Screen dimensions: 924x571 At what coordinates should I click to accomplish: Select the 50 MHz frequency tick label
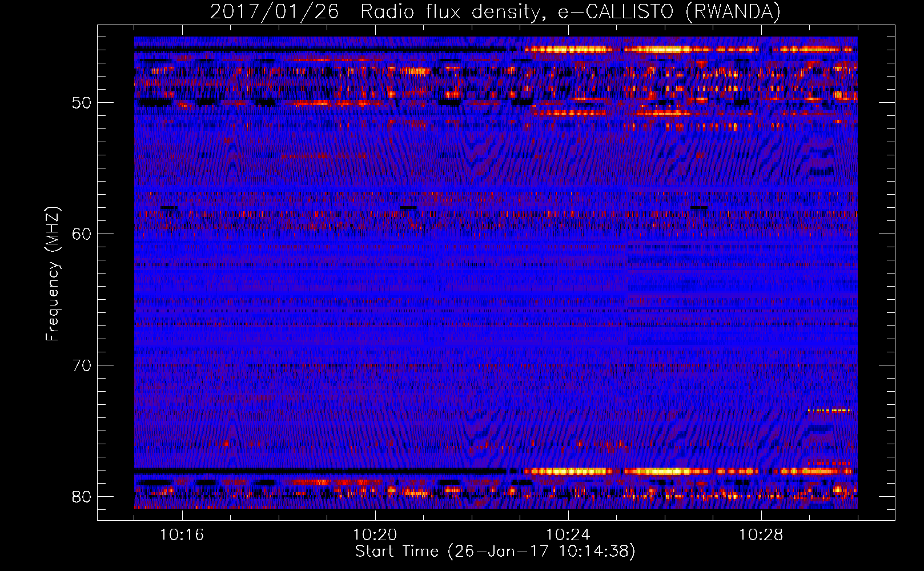[82, 103]
